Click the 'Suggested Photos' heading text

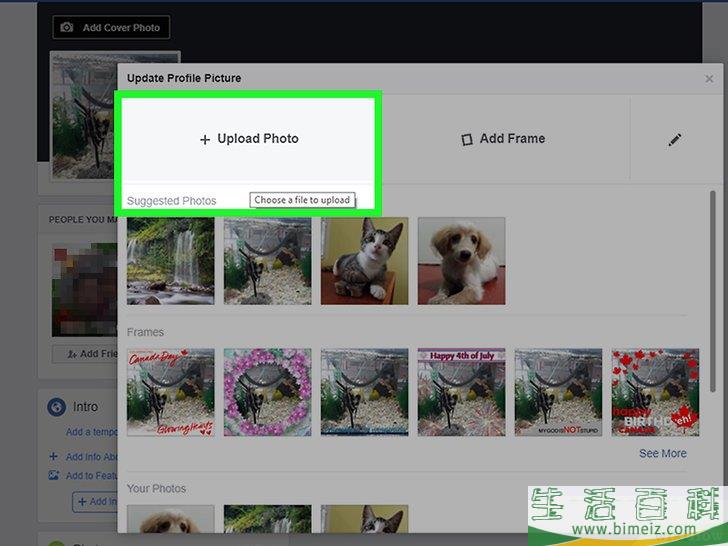[172, 201]
